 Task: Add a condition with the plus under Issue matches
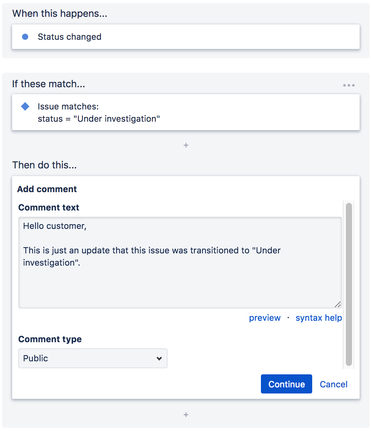186,145
